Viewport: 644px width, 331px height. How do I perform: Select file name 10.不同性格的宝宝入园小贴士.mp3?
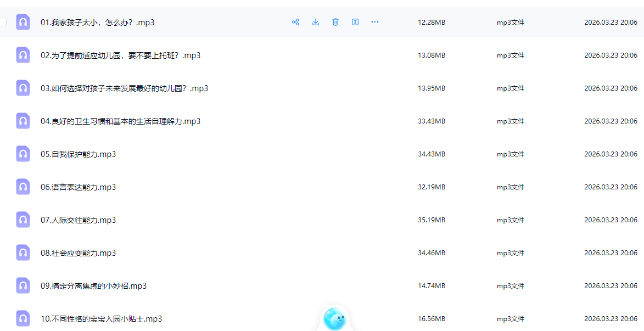101,319
